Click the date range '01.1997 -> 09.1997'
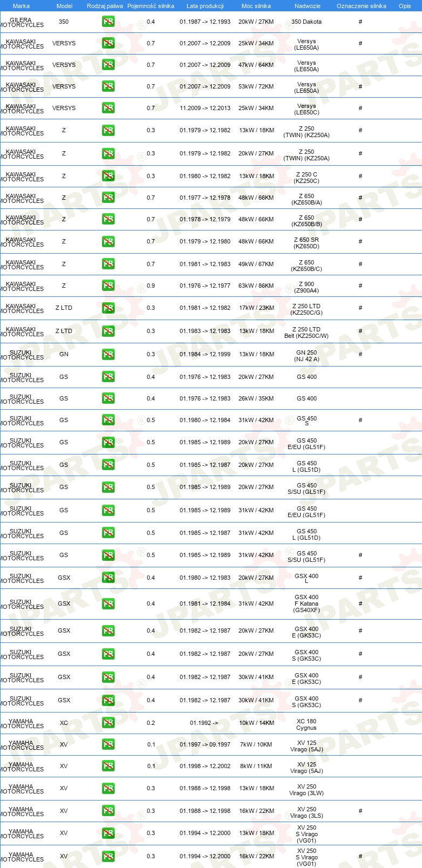Viewport: 422px width, 868px height. (205, 744)
